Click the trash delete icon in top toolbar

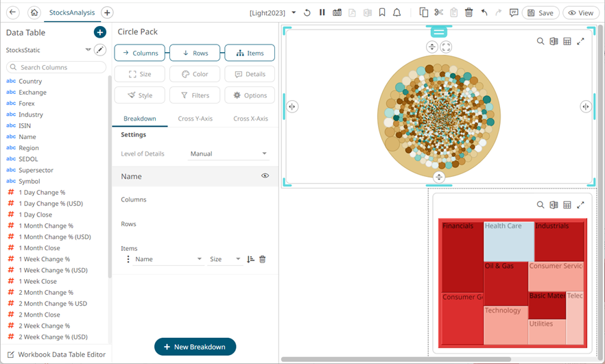(469, 12)
